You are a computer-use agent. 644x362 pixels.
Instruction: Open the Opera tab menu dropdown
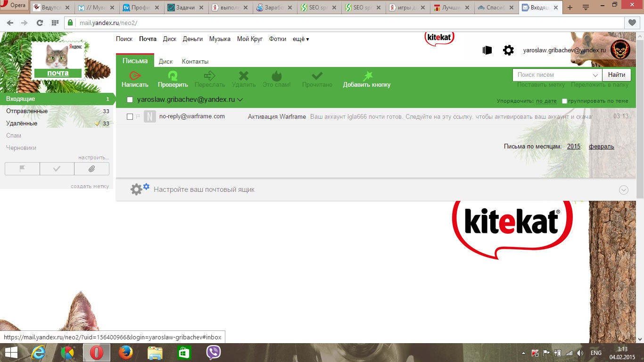pos(586,8)
